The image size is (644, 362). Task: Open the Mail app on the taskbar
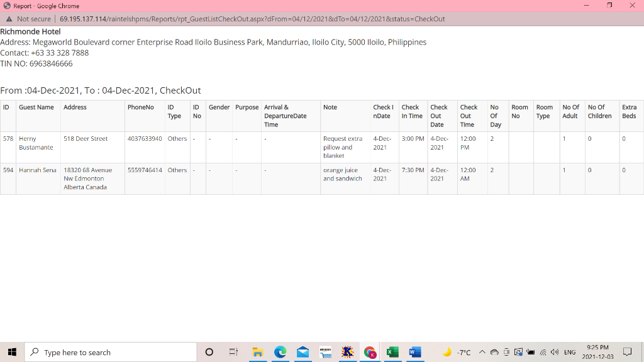pos(303,352)
